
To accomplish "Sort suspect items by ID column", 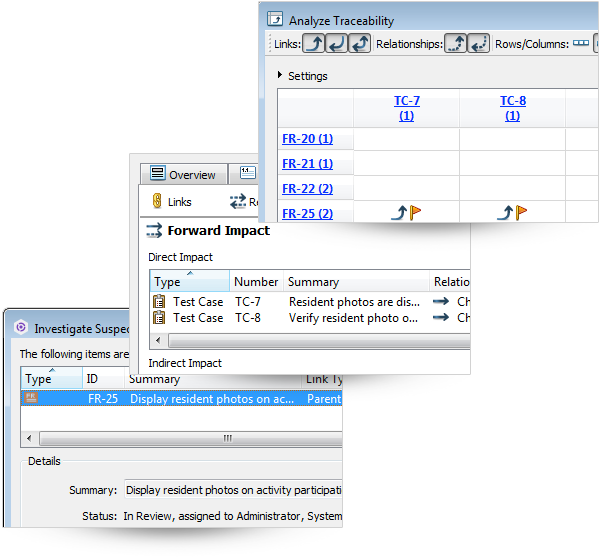I will (103, 378).
